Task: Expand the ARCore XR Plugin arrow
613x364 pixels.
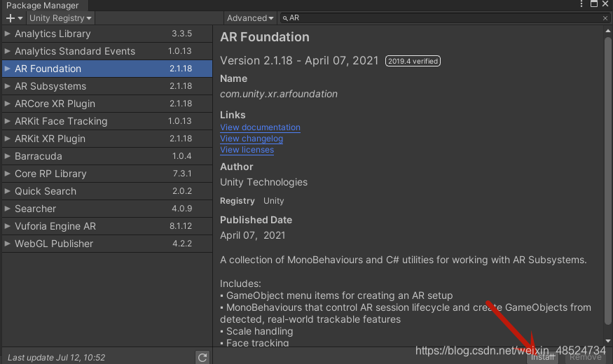Action: [x=7, y=104]
